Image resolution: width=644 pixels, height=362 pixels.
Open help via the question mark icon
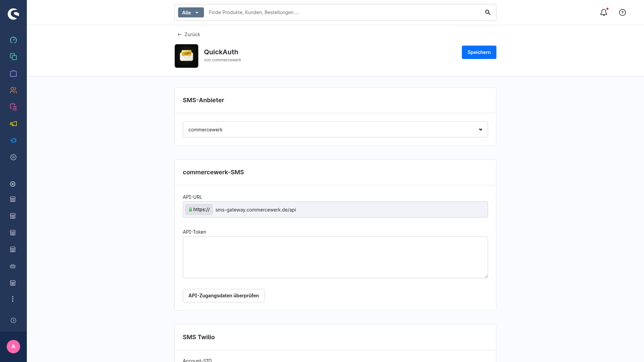coord(623,12)
